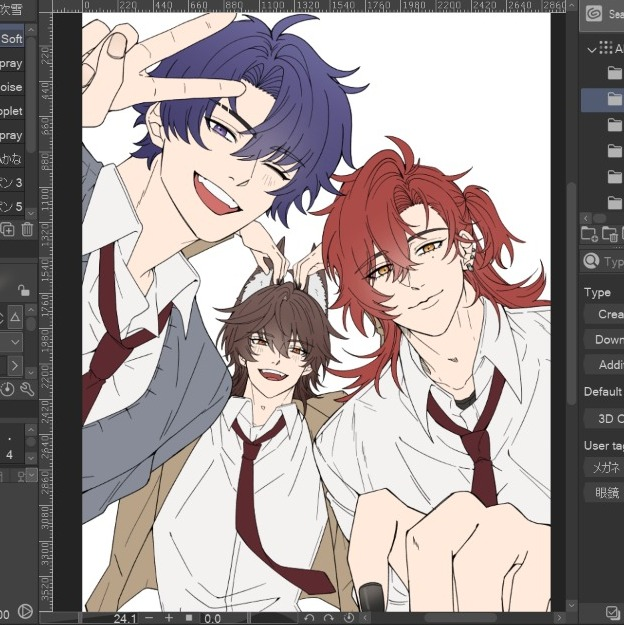Click brush size list down arrow
This screenshot has width=624, height=625.
[x=31, y=458]
